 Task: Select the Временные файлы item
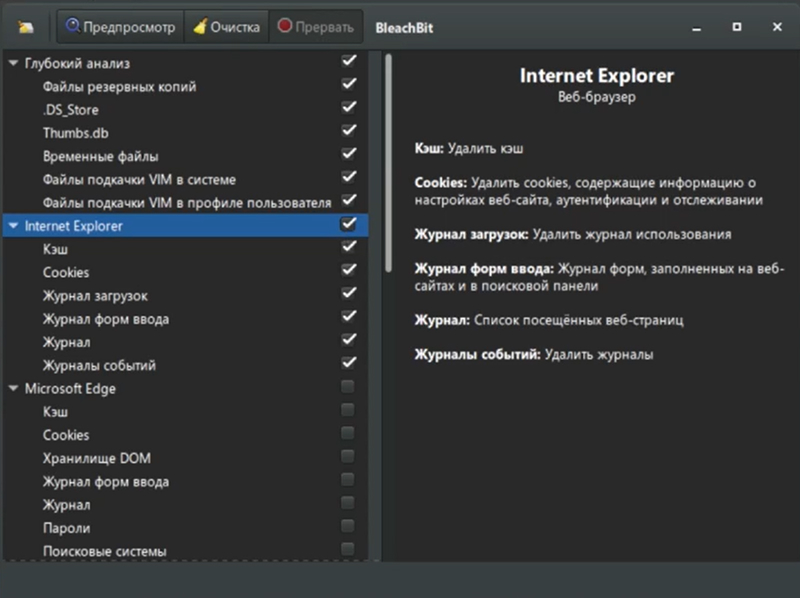tap(101, 156)
